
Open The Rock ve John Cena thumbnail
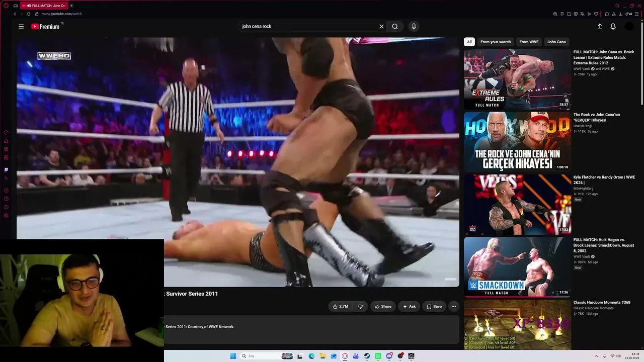517,142
